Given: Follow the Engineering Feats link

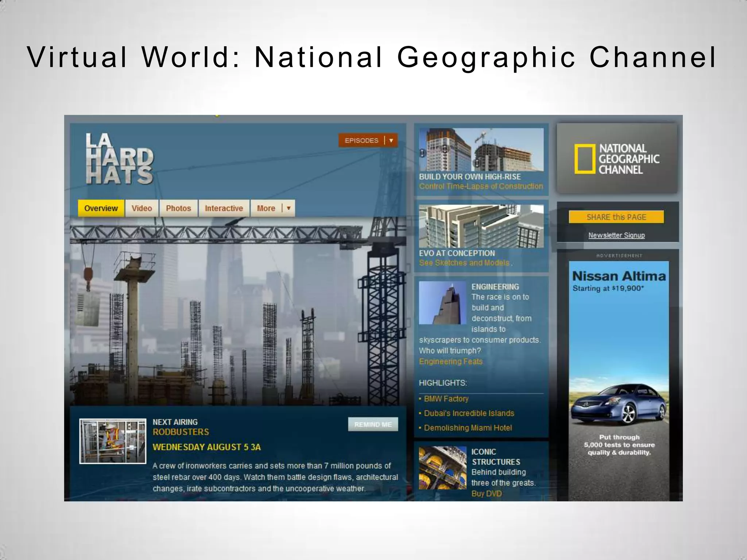Looking at the screenshot, I should [x=451, y=361].
